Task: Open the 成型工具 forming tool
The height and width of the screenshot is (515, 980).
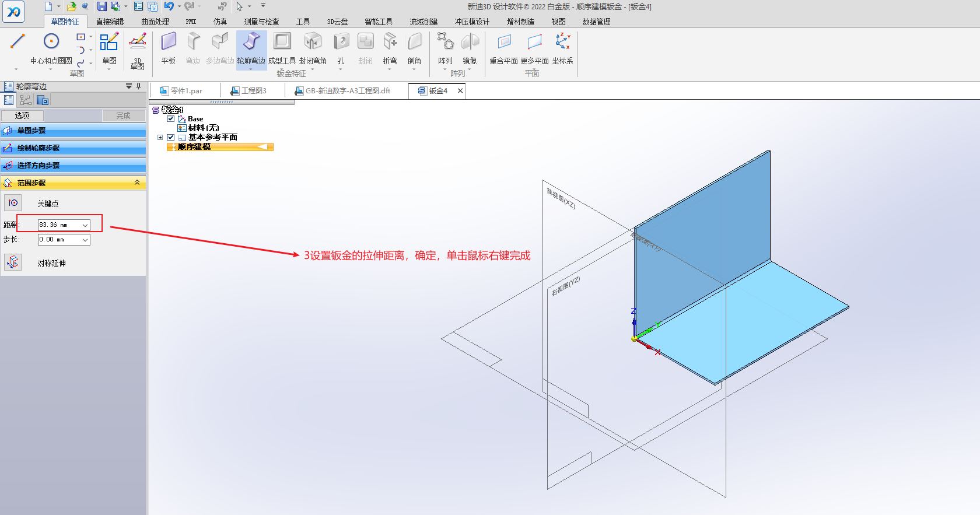Action: point(282,48)
